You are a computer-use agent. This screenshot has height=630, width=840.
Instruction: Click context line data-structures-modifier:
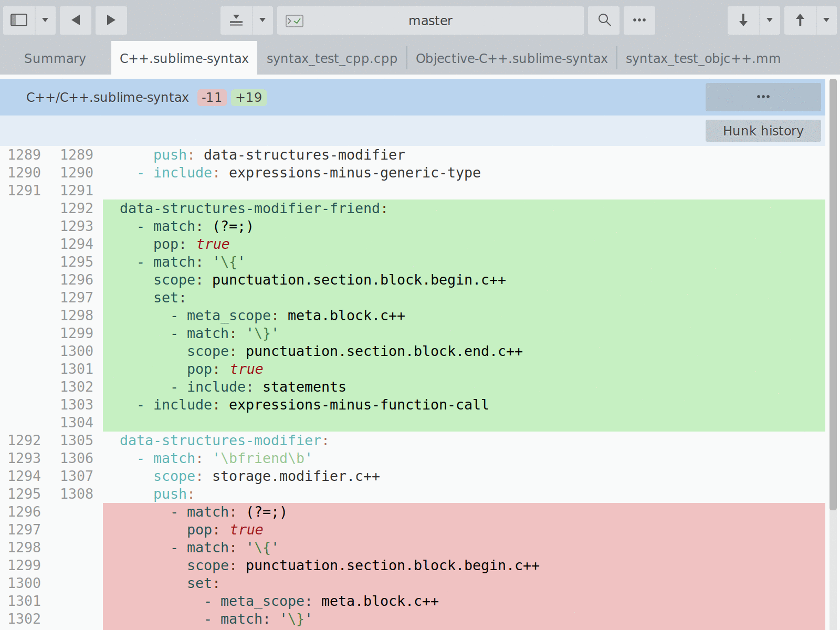click(464, 440)
